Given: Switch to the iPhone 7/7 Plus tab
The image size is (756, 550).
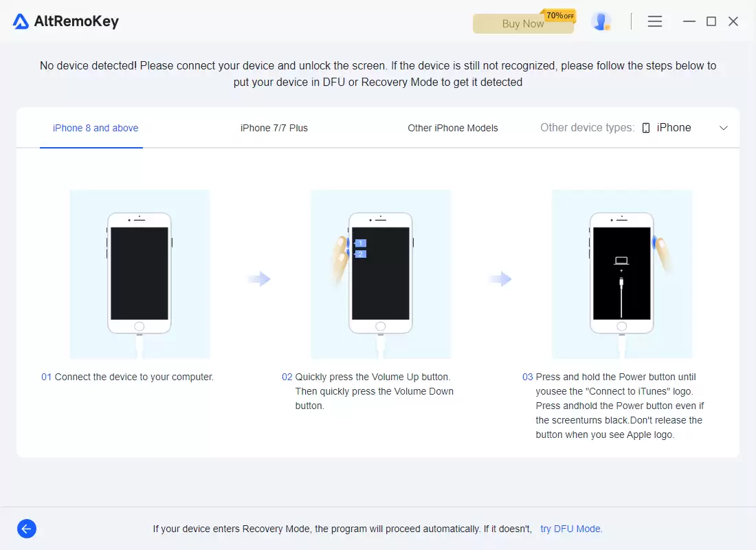Looking at the screenshot, I should click(x=274, y=128).
